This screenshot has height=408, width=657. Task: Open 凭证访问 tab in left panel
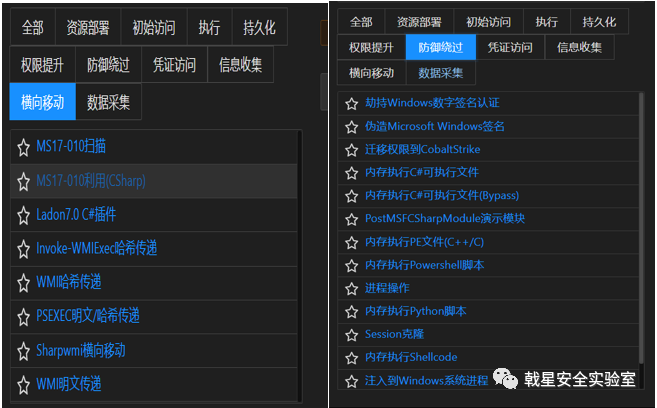(x=174, y=65)
